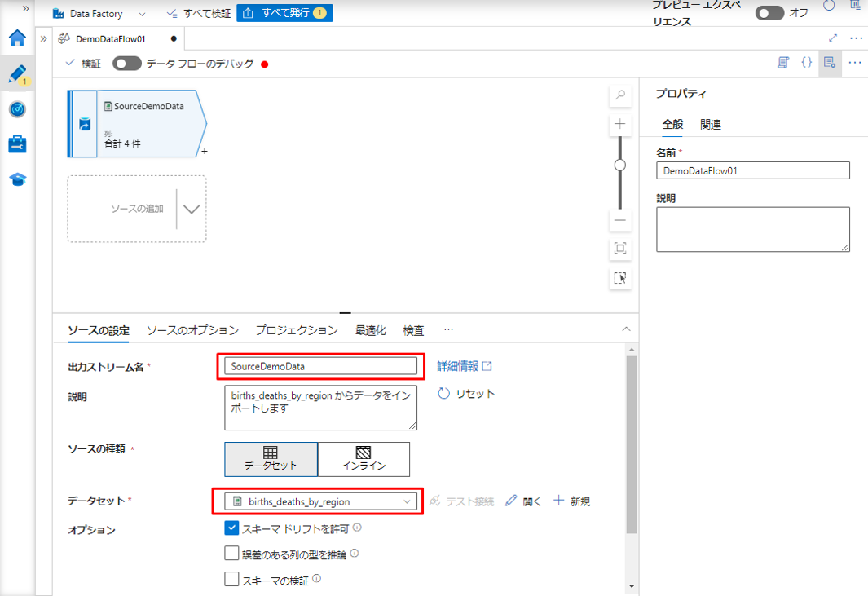Toggle データ フローのデバッグ switch
The width and height of the screenshot is (868, 596).
(x=127, y=64)
